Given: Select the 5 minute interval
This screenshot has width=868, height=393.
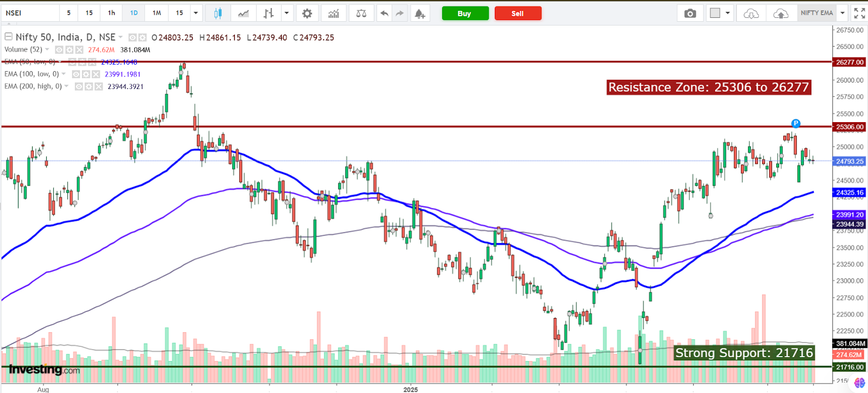Looking at the screenshot, I should (x=69, y=13).
